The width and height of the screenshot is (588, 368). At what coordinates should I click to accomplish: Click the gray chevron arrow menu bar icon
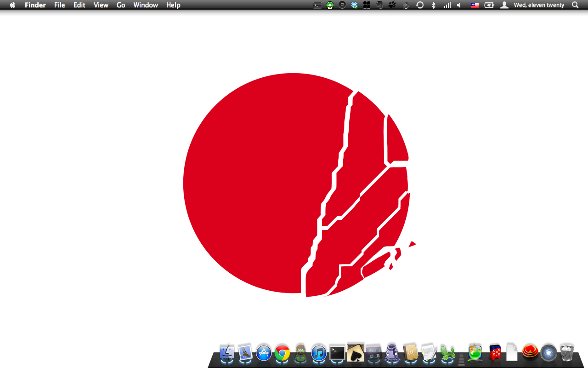point(406,5)
